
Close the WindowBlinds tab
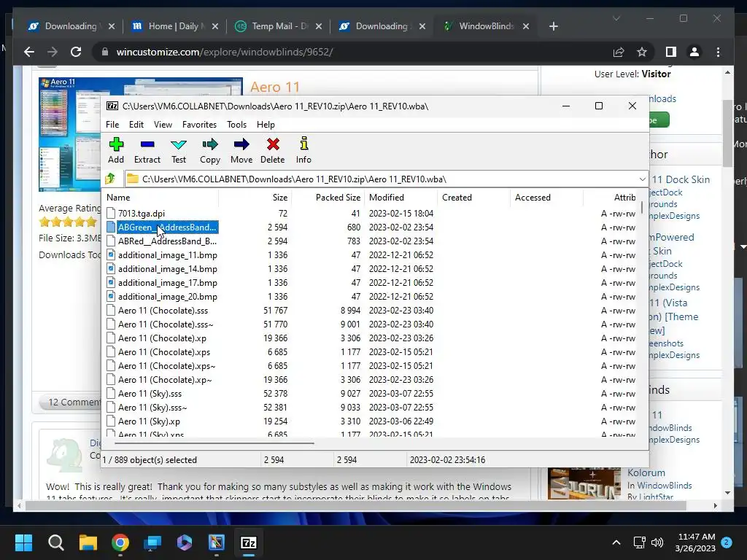pos(526,26)
